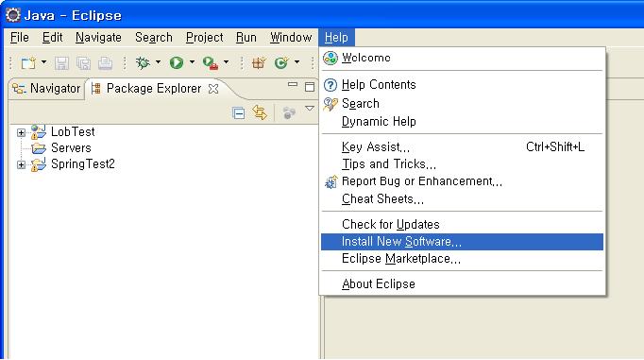
Task: Open the Edit menu
Action: tap(53, 38)
